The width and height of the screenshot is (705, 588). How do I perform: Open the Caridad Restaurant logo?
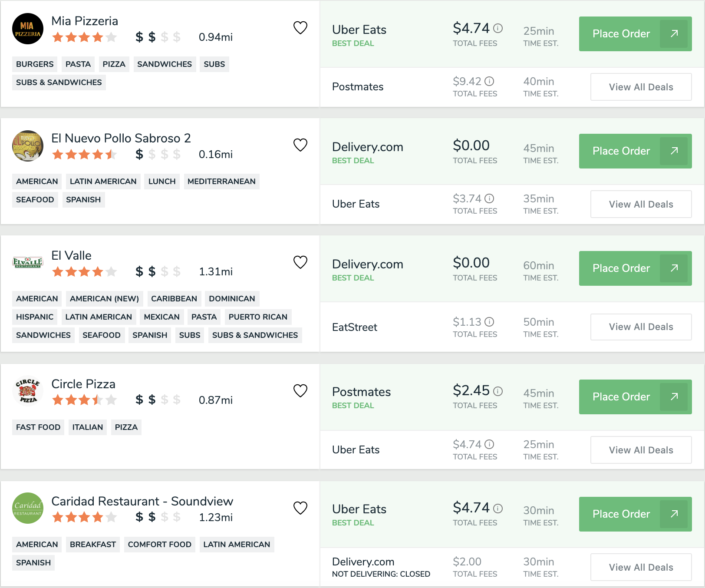pos(28,508)
